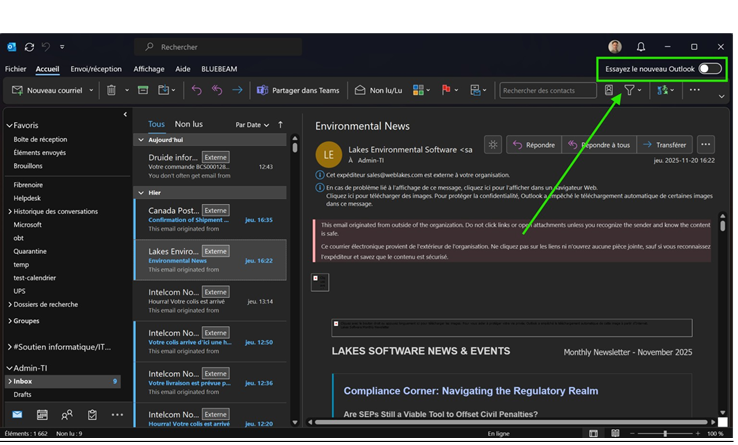Click the dark mode sun icon in message
The image size is (738, 445).
coord(493,145)
